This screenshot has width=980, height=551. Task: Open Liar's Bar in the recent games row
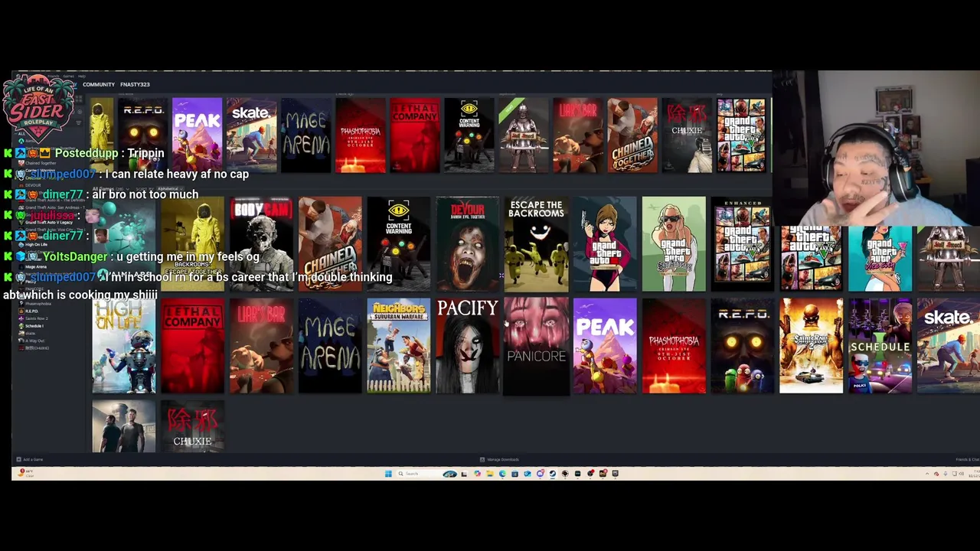click(x=578, y=135)
